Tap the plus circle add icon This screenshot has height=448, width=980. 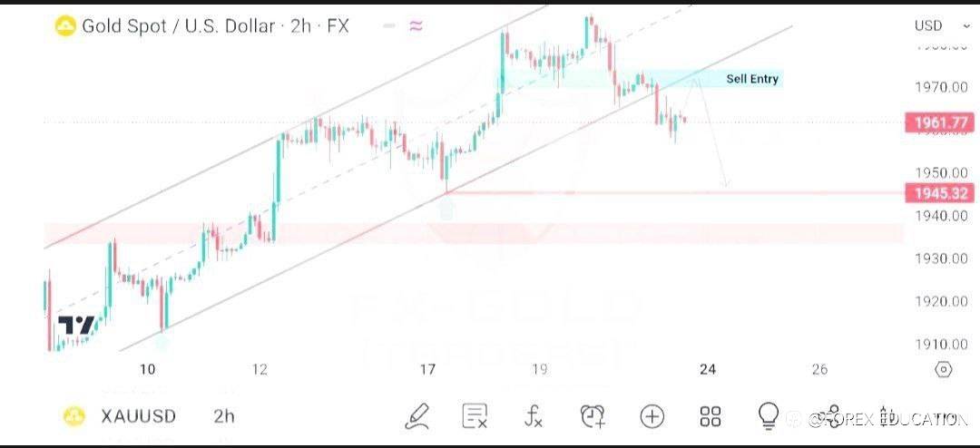point(652,416)
